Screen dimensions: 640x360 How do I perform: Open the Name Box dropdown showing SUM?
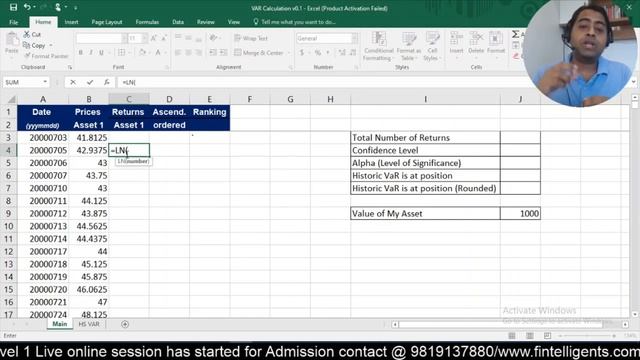(x=44, y=82)
